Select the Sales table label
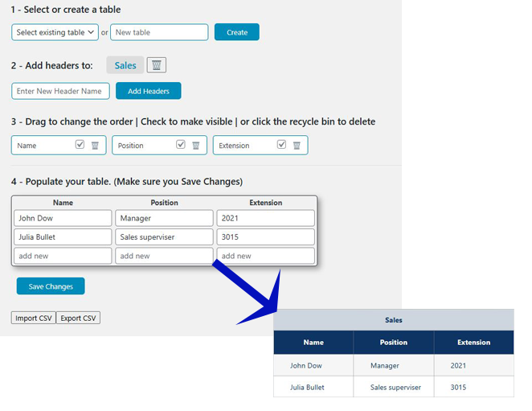 (x=125, y=65)
